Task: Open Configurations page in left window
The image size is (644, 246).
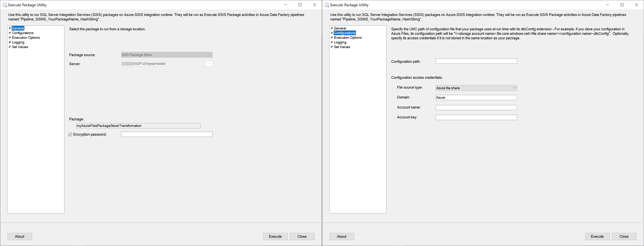Action: [x=22, y=33]
